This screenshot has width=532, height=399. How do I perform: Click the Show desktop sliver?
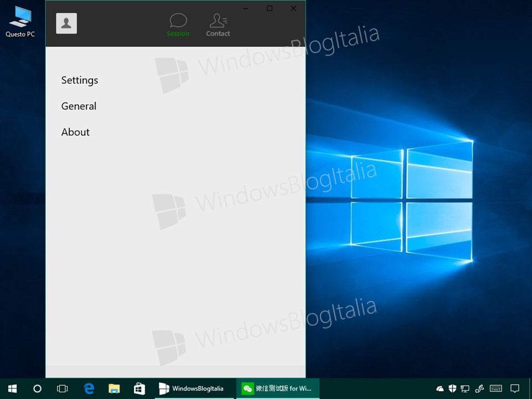coord(530,388)
